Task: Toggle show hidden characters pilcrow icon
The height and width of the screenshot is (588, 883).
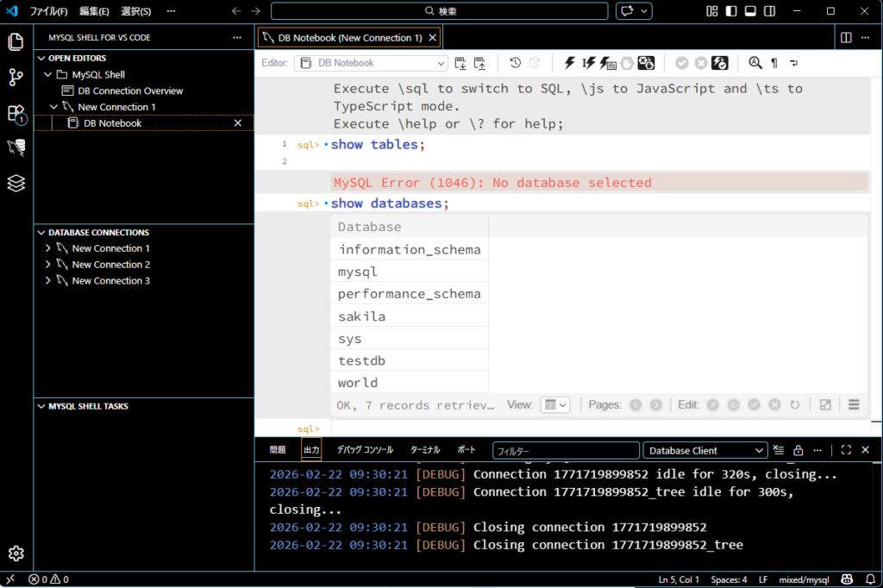Action: pos(774,63)
